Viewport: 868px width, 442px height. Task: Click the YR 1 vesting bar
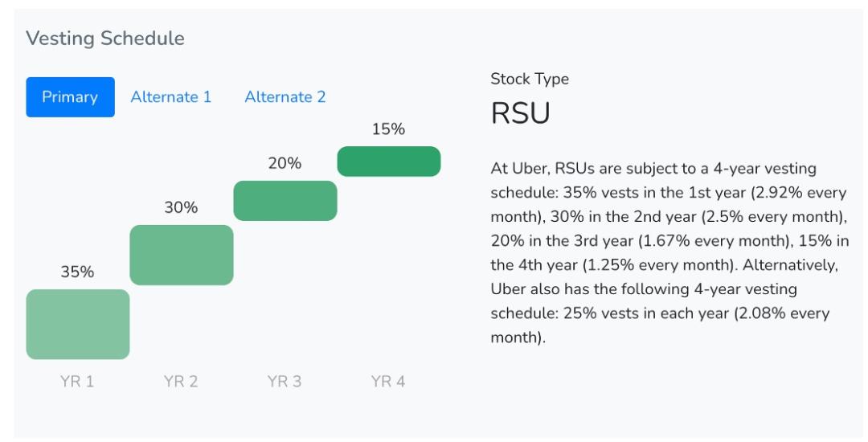(78, 324)
